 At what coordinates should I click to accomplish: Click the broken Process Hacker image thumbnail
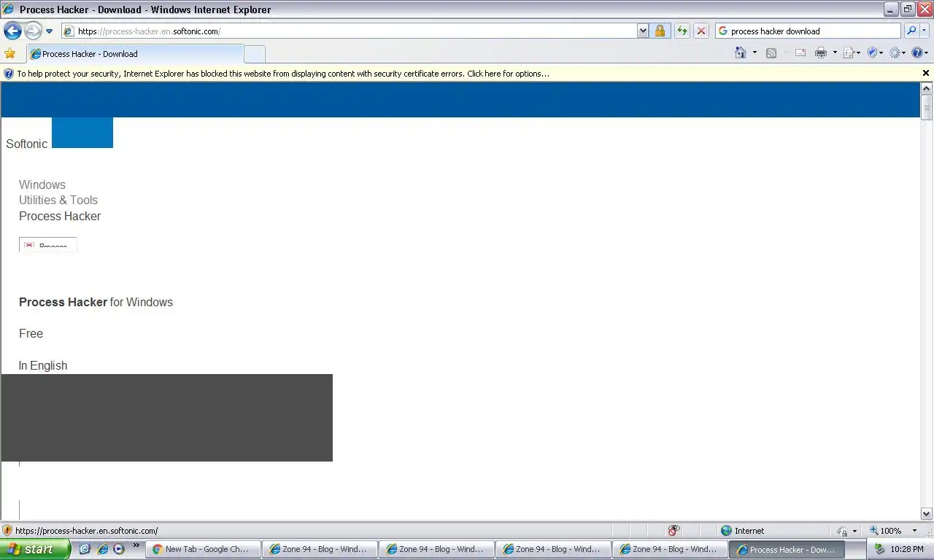[48, 244]
